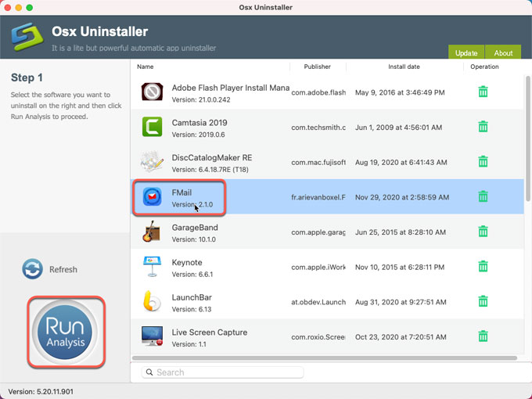The image size is (532, 399).
Task: Click date Jun 25, 2015 at 8:28:10 AM
Action: (x=401, y=232)
